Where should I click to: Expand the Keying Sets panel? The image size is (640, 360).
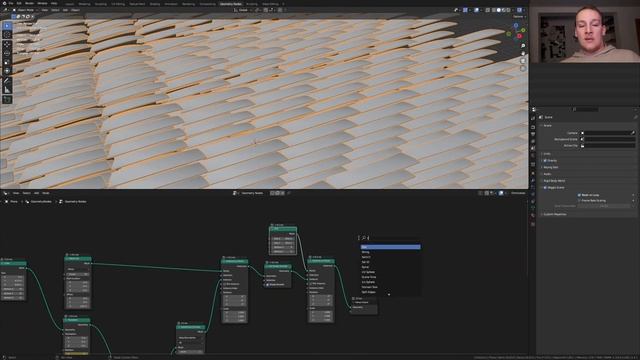click(x=551, y=167)
